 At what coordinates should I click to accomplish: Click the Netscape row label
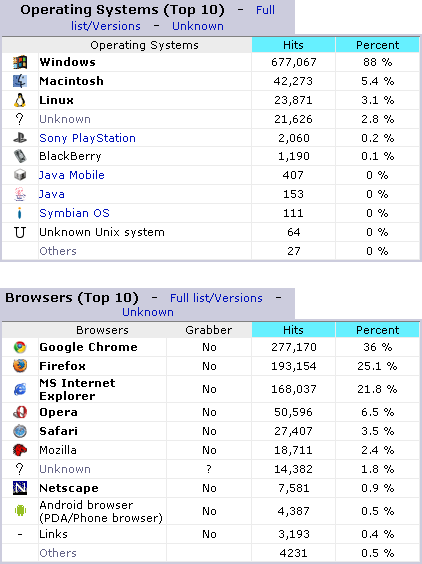(69, 488)
